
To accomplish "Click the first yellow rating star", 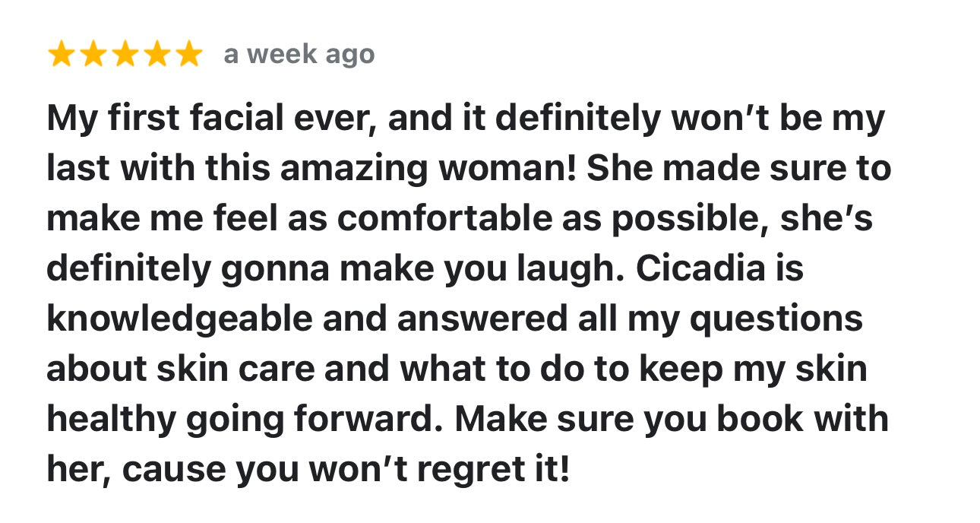I will pyautogui.click(x=62, y=55).
